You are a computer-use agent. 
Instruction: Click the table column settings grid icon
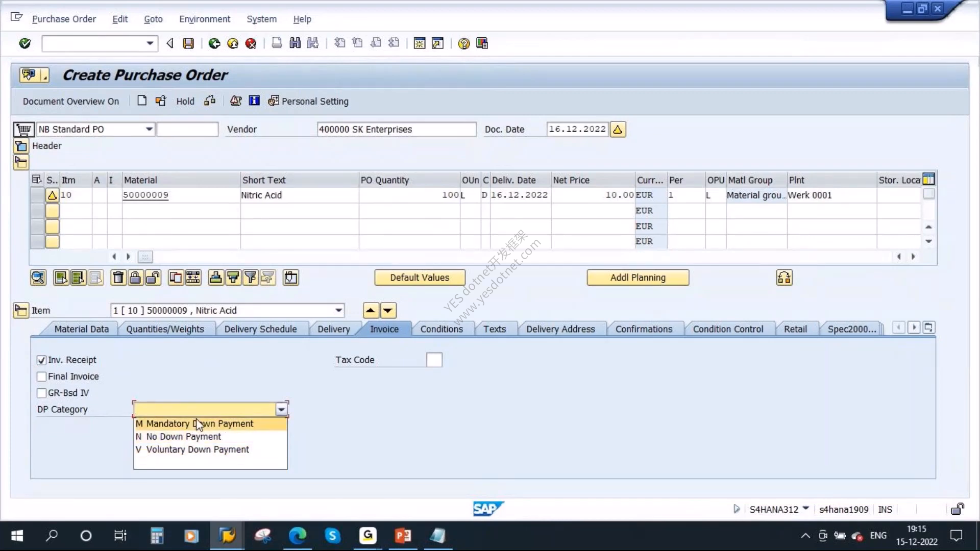pyautogui.click(x=928, y=180)
